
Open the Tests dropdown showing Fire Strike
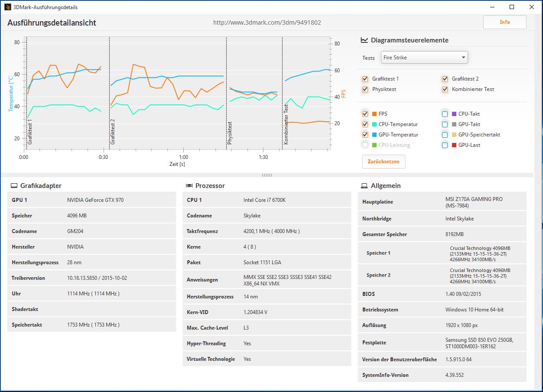click(424, 57)
